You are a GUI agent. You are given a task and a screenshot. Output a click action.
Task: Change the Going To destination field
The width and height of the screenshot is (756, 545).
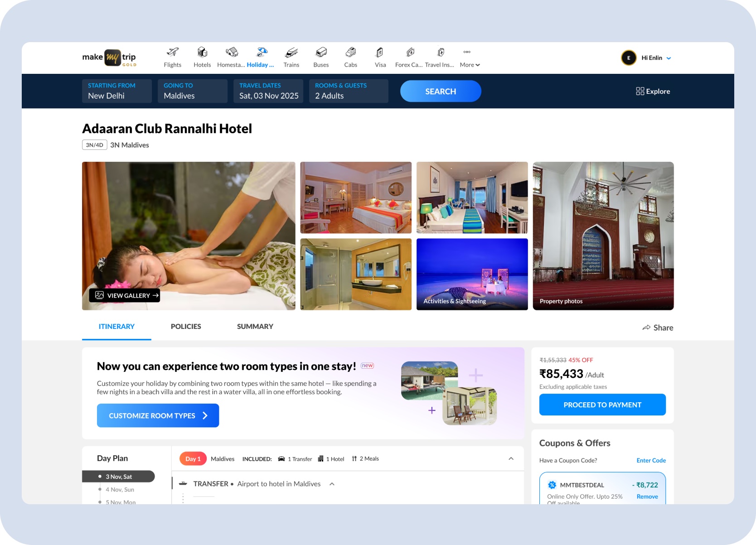(x=193, y=91)
